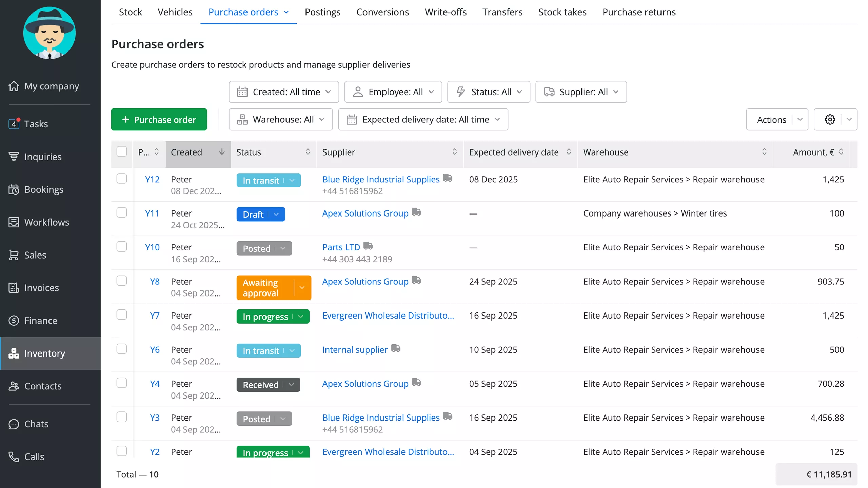
Task: Click the settings gear icon
Action: pos(830,119)
